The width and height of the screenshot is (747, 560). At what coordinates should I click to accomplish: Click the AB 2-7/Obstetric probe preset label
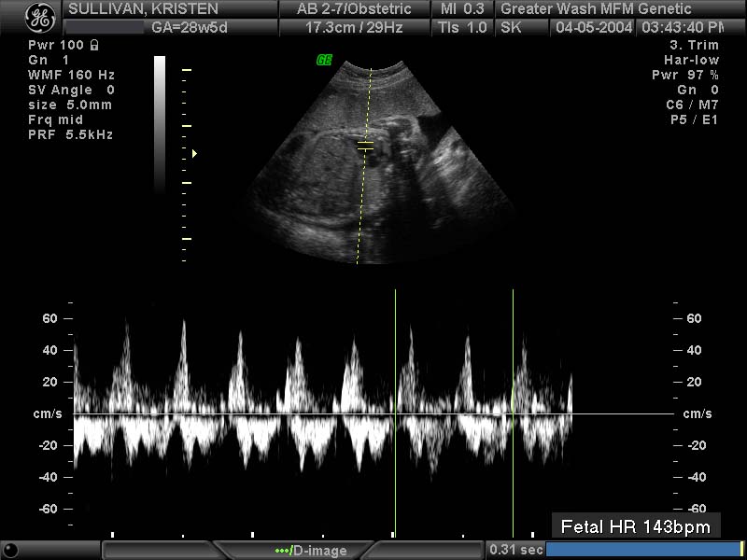[x=356, y=9]
